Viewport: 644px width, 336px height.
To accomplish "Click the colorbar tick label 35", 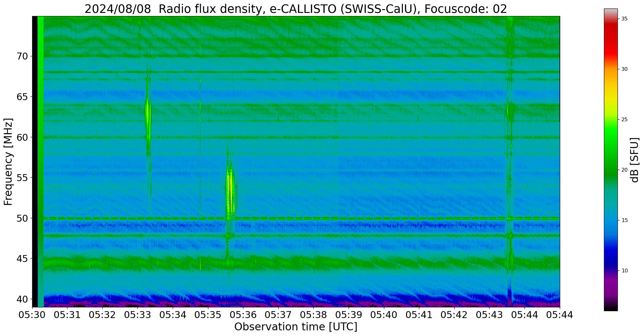I will [624, 19].
